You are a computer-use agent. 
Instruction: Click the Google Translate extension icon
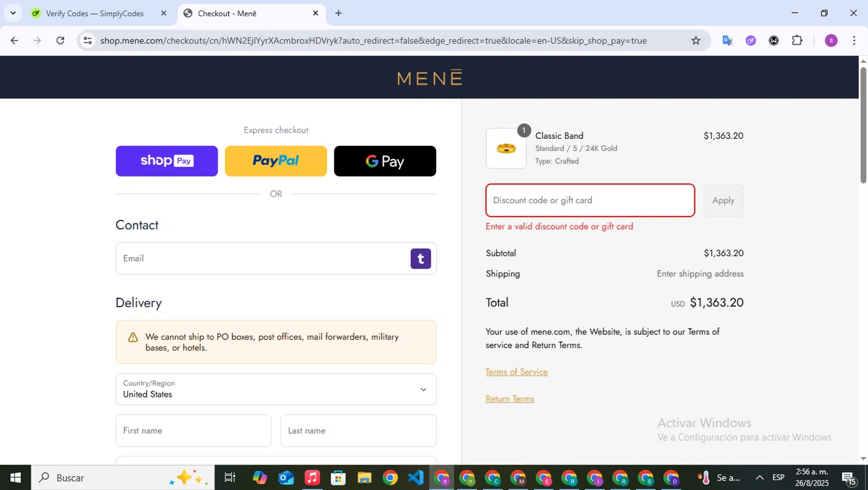tap(727, 40)
